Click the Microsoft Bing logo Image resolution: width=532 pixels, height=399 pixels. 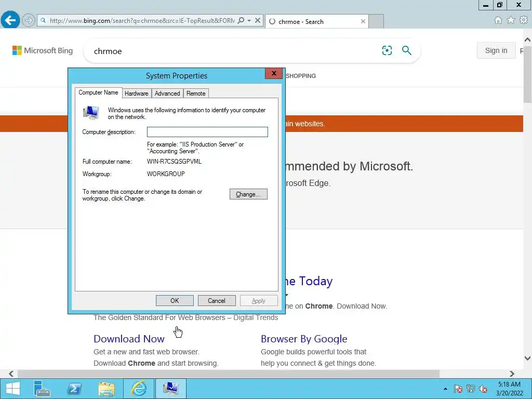pos(43,50)
